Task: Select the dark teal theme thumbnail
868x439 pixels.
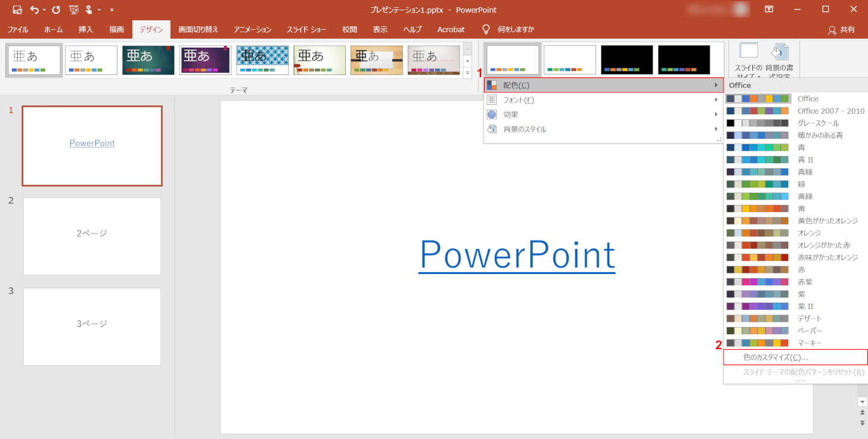Action: [148, 60]
